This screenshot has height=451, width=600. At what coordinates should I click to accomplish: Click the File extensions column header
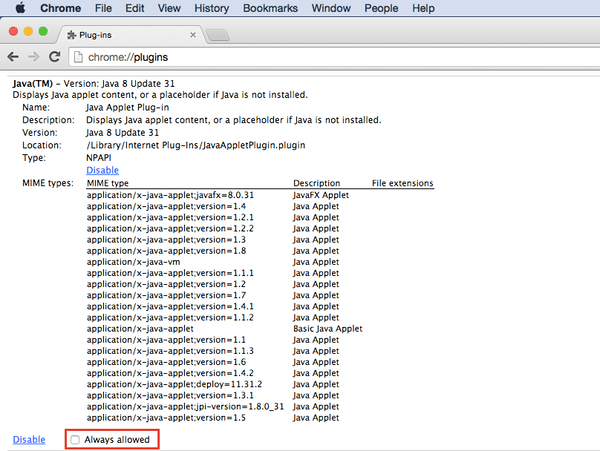403,183
